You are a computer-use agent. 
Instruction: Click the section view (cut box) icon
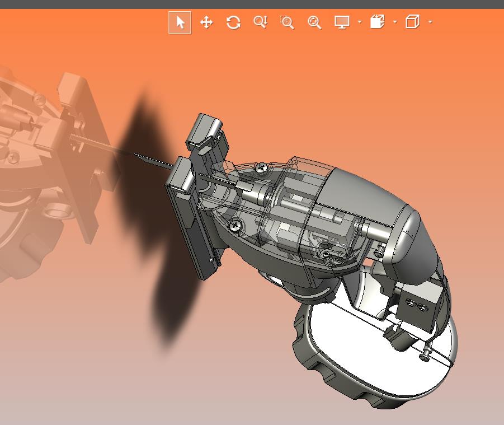click(378, 22)
